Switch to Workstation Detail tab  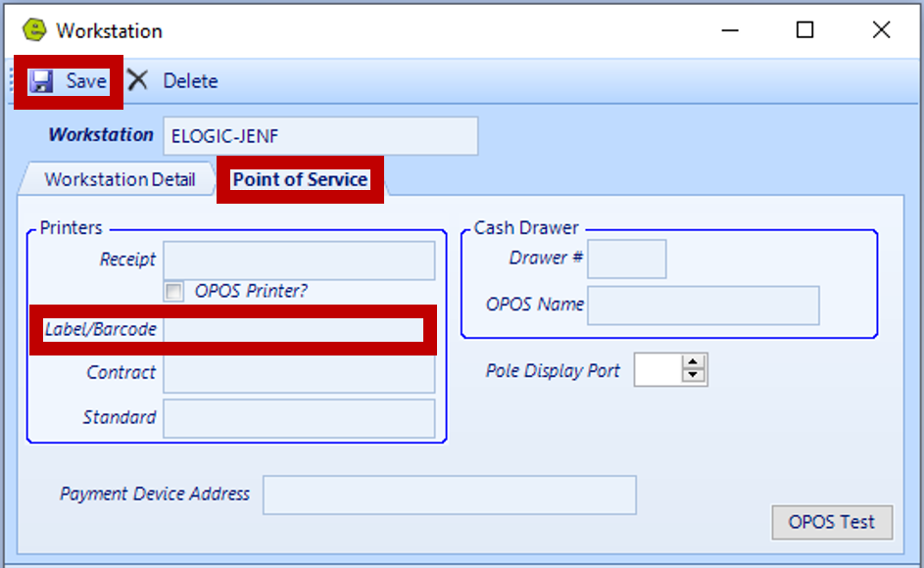click(x=120, y=179)
